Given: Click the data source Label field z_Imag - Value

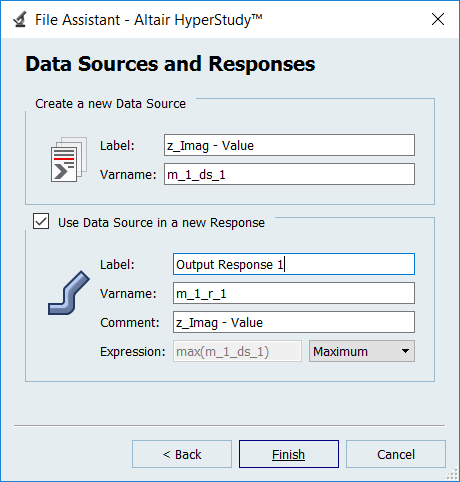Looking at the screenshot, I should [x=289, y=145].
